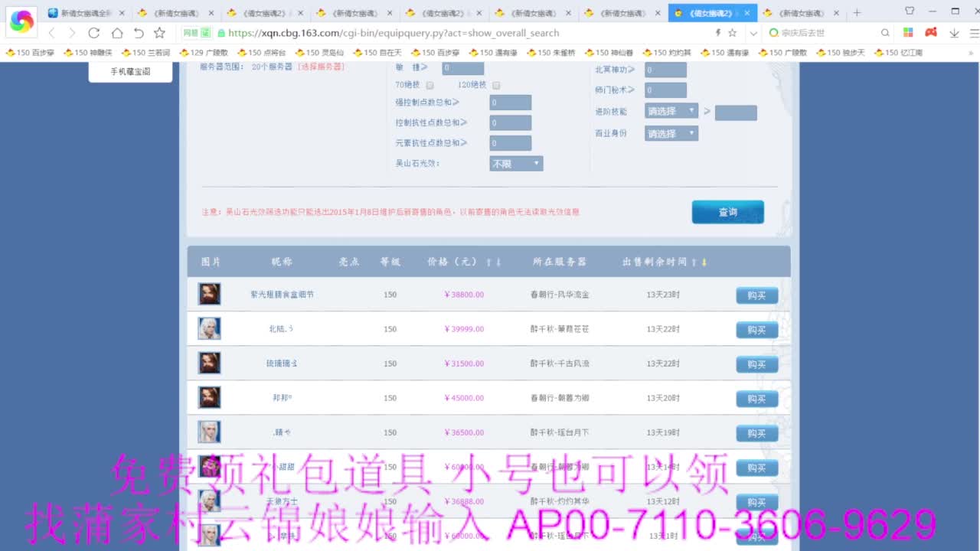This screenshot has height=551, width=980.
Task: Open the 进阶技能 请选择 dropdown
Action: tap(671, 110)
